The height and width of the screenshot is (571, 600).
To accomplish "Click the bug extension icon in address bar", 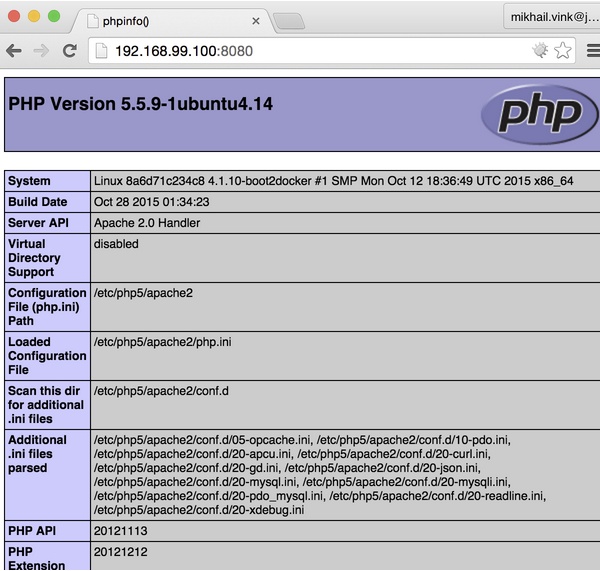I will (540, 51).
